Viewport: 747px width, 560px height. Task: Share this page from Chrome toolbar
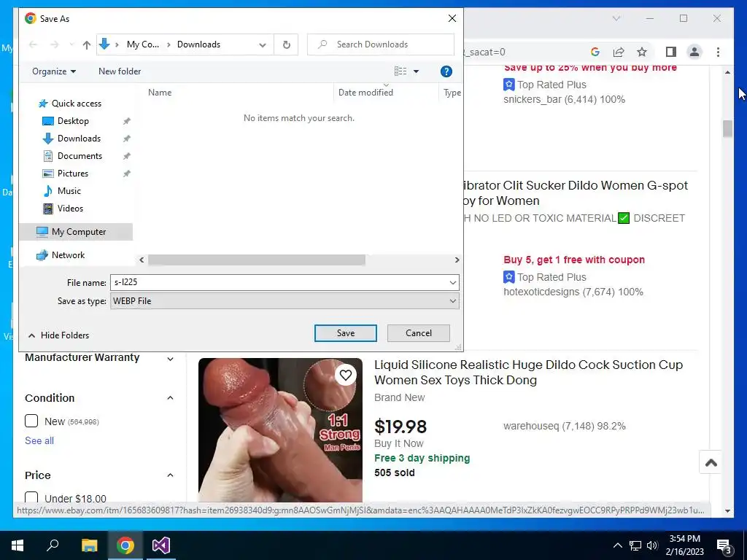[619, 52]
